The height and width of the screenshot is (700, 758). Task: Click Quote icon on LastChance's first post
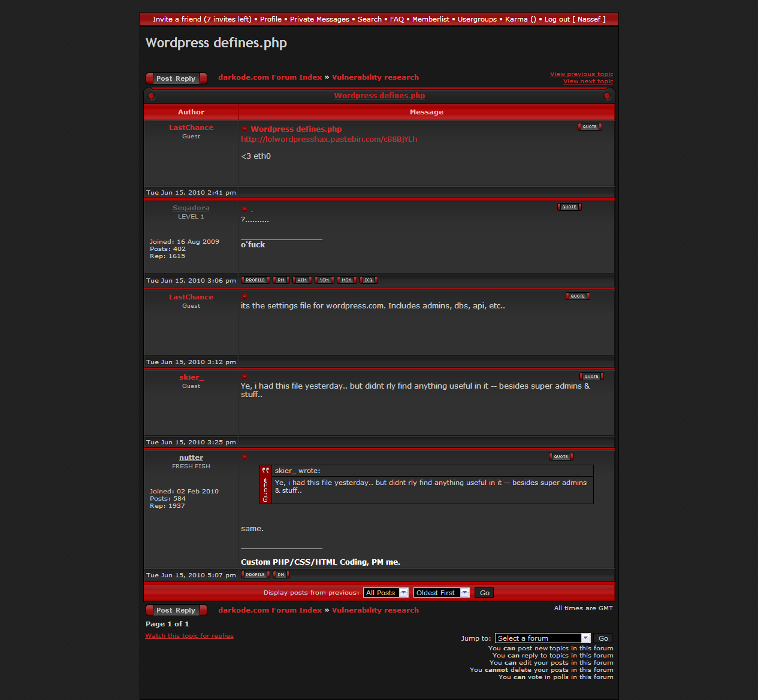tap(590, 127)
